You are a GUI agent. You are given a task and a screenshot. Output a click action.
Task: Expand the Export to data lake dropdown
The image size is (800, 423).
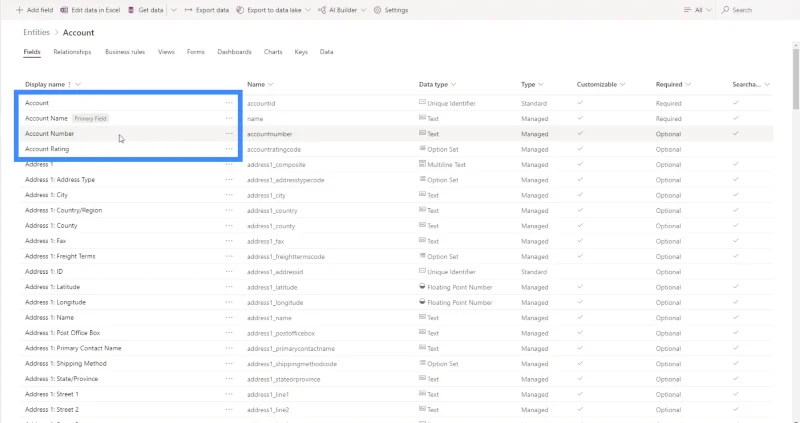coord(308,10)
